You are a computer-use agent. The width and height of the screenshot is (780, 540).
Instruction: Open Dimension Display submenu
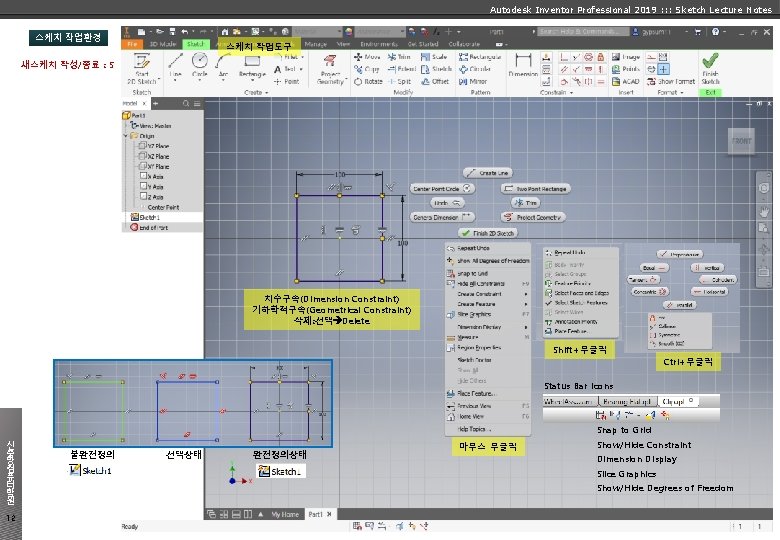coord(488,327)
